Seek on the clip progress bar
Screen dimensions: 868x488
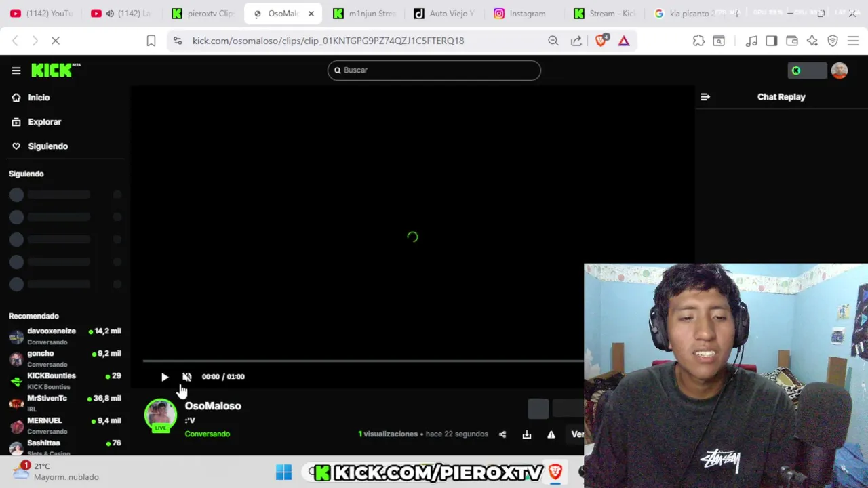(363, 361)
